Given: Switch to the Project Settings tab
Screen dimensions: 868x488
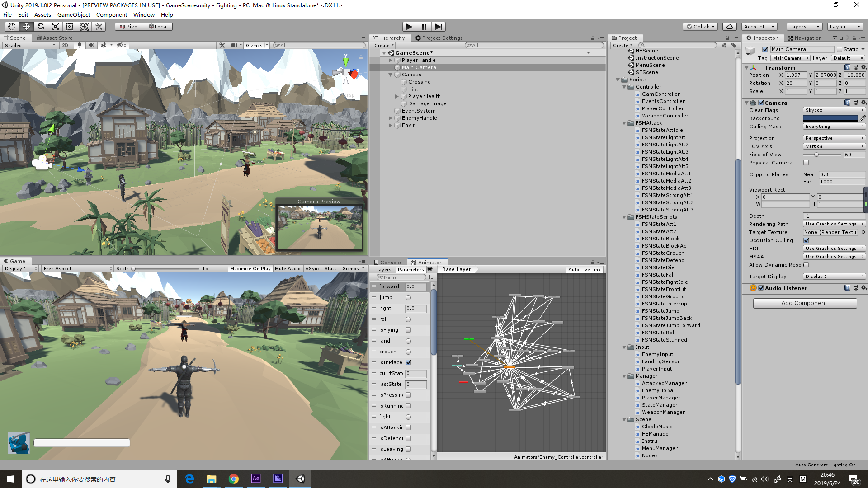Looking at the screenshot, I should point(439,38).
